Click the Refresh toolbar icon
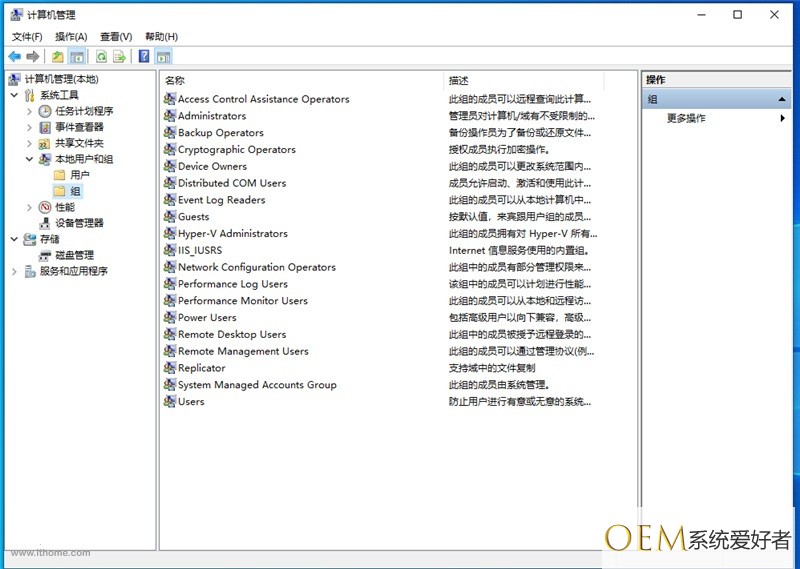This screenshot has width=800, height=569. pyautogui.click(x=101, y=57)
